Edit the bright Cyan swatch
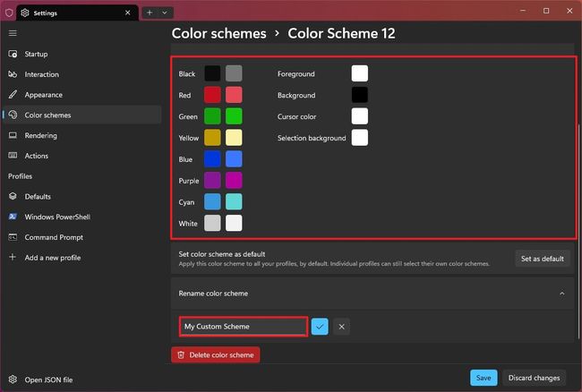The width and height of the screenshot is (582, 392). coord(234,201)
